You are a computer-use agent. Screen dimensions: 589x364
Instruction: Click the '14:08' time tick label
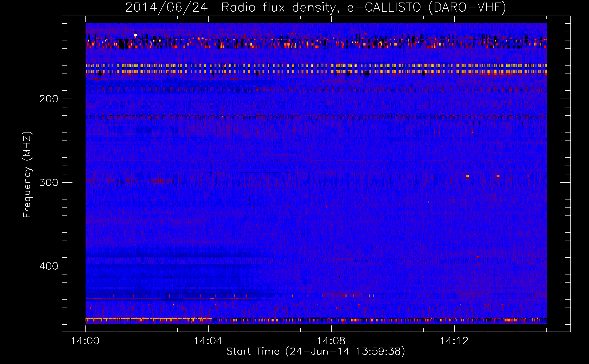(x=331, y=341)
